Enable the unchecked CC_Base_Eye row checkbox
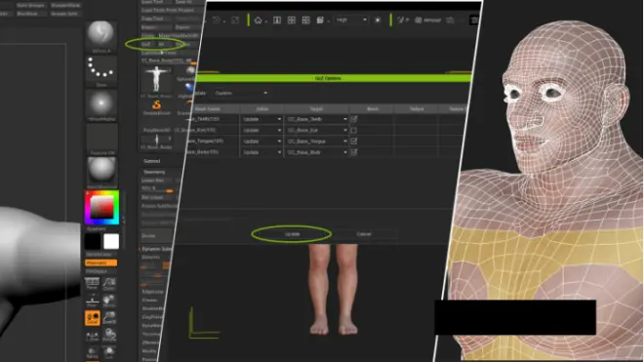Image resolution: width=644 pixels, height=362 pixels. click(x=353, y=130)
